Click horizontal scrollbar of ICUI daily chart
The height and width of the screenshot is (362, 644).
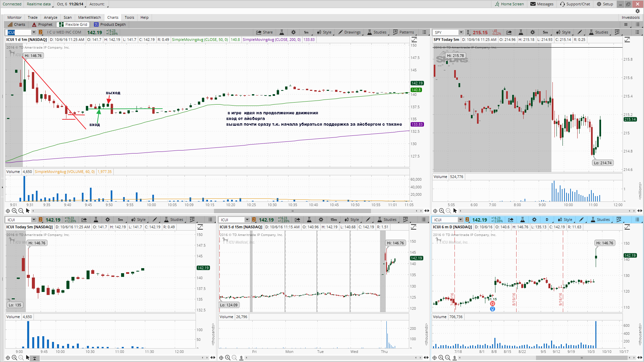coord(582,358)
